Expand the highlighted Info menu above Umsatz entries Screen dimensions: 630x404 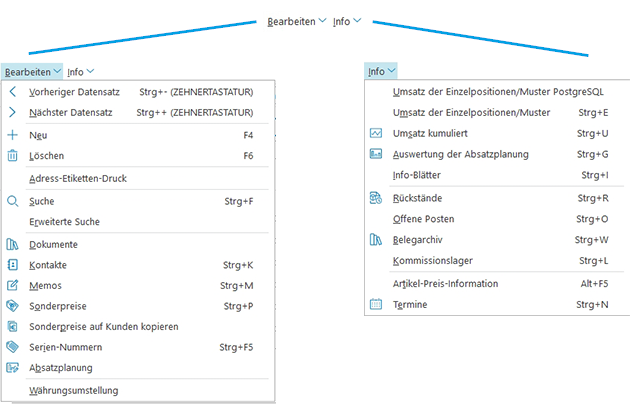click(381, 72)
